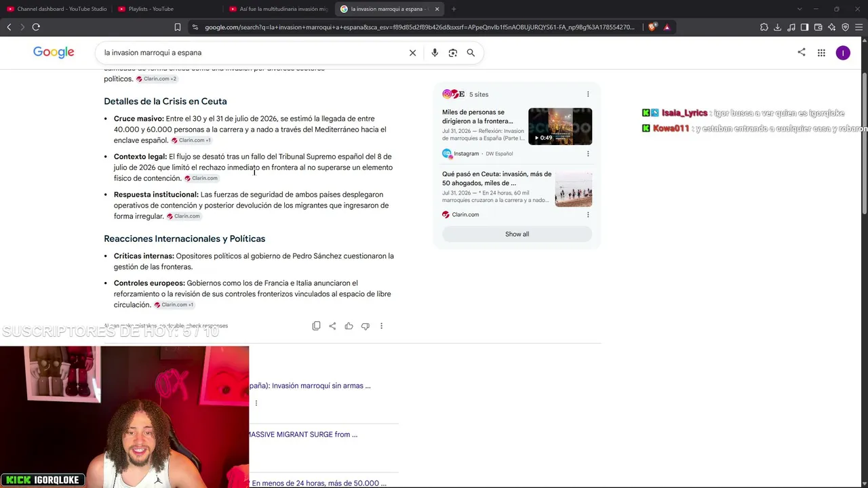Open Brave Shields panel

click(652, 27)
